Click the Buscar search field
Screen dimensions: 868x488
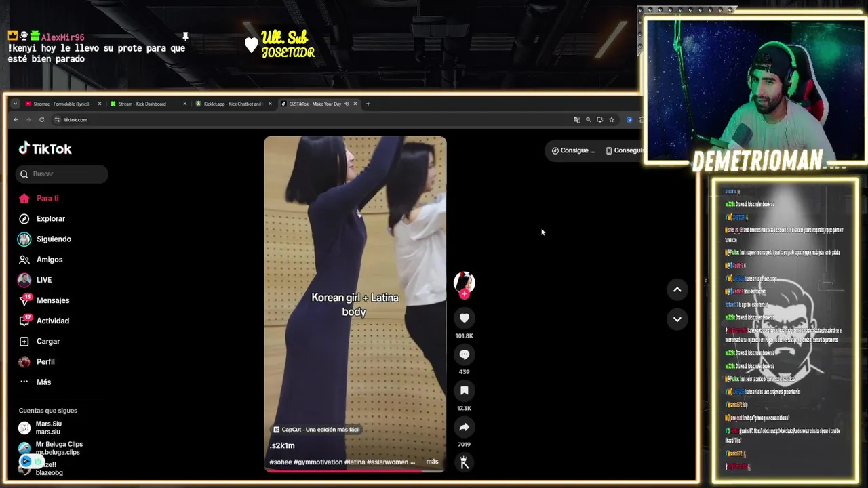click(x=62, y=174)
